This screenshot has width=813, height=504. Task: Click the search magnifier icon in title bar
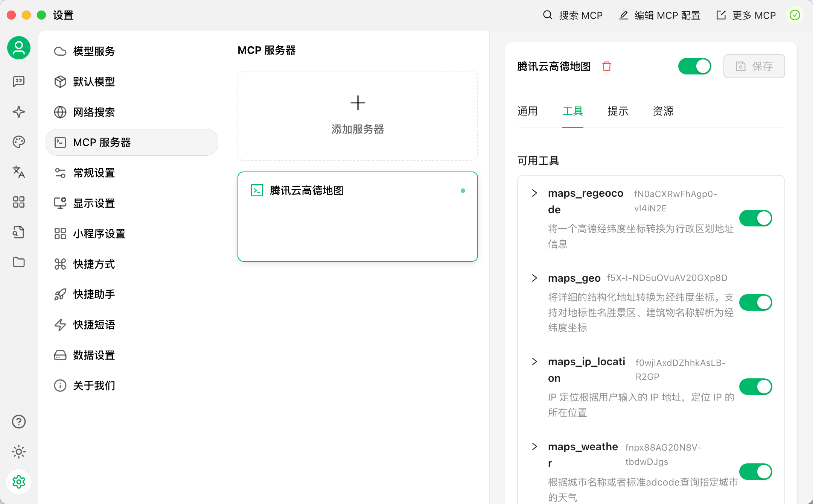[548, 15]
